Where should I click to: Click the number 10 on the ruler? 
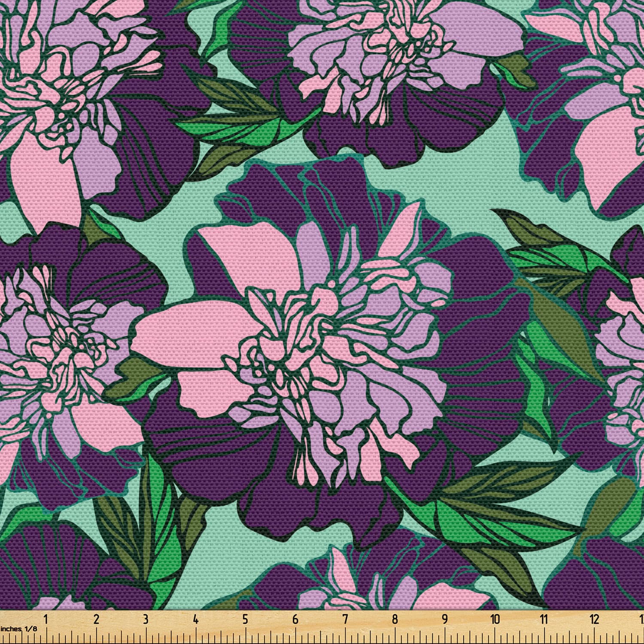point(495,619)
